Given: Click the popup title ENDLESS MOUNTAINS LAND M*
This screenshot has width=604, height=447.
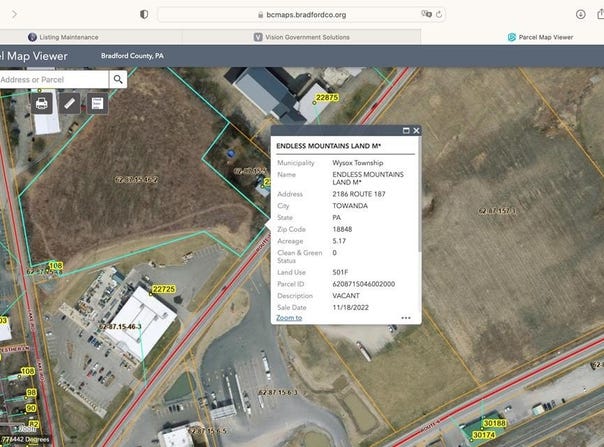Looking at the screenshot, I should 329,146.
